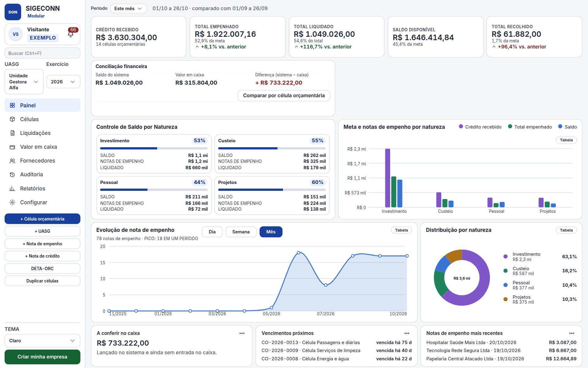Click the Total empenhado green legend swatch
The width and height of the screenshot is (588, 368).
pos(510,127)
